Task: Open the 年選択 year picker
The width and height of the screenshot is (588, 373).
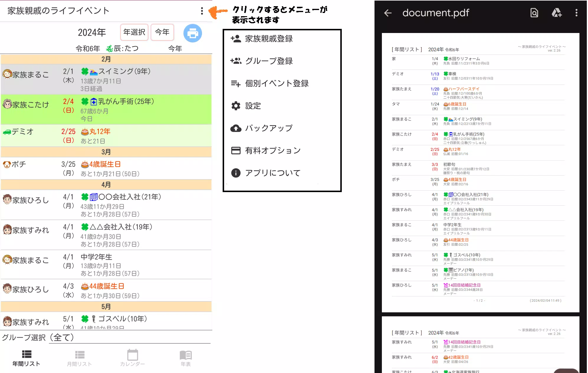Action: [134, 32]
